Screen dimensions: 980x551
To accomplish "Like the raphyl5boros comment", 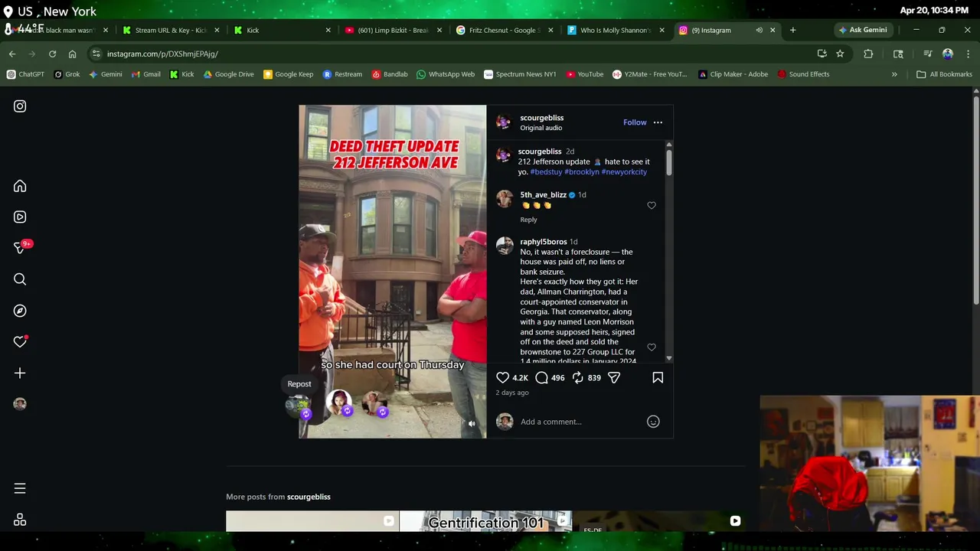I will (652, 347).
